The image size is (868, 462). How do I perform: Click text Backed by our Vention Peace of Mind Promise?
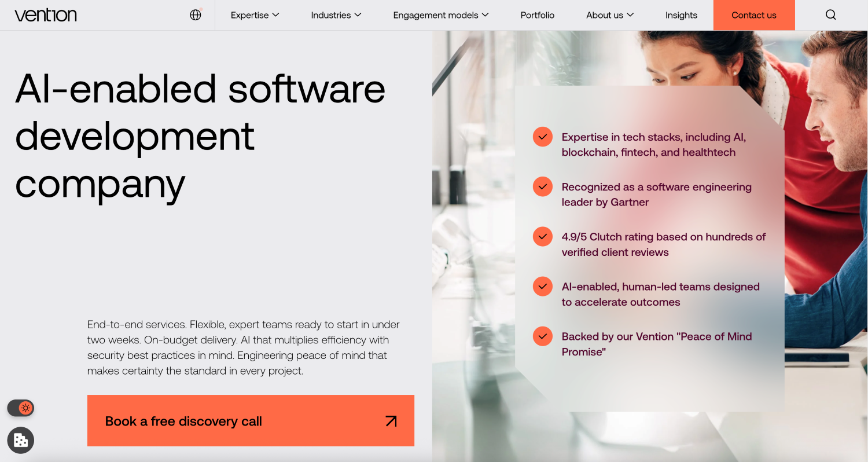click(x=657, y=344)
